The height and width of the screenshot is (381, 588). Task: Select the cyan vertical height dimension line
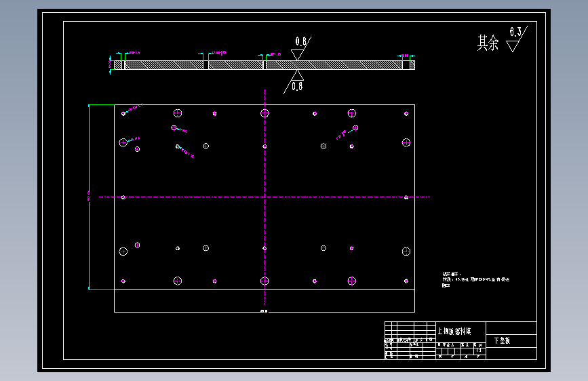pyautogui.click(x=89, y=197)
